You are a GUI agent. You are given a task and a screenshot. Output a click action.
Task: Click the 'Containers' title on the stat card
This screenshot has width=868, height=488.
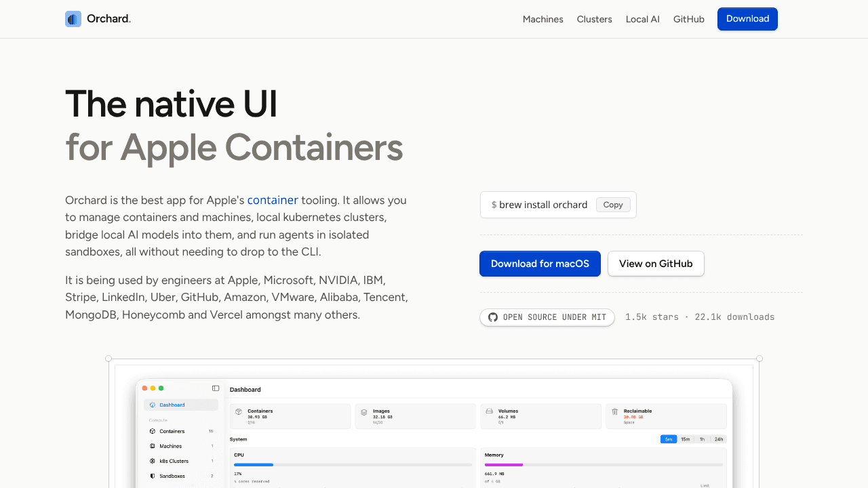tap(260, 411)
